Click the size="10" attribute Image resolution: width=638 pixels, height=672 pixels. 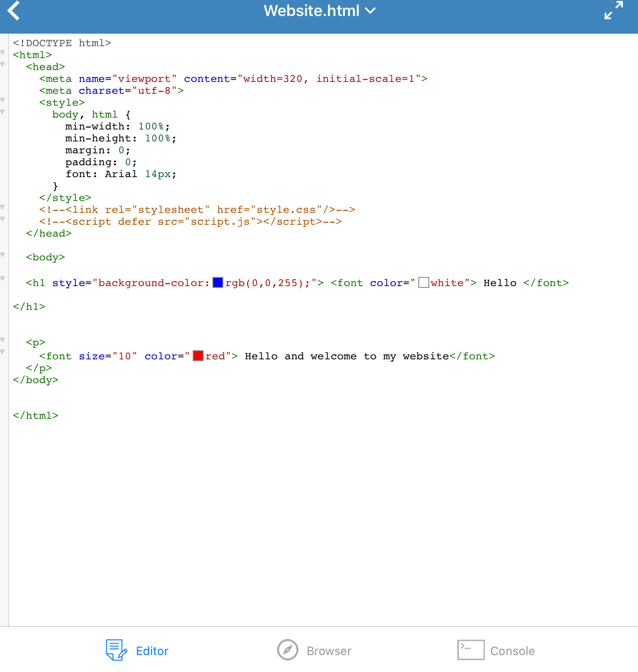(x=108, y=356)
